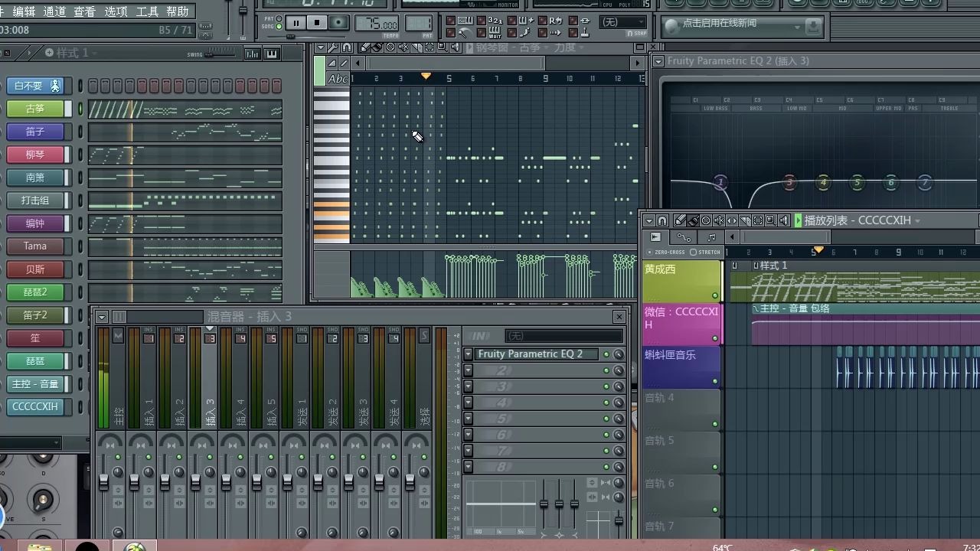Image resolution: width=980 pixels, height=551 pixels.
Task: Click the Abc note labels button in piano roll
Action: [338, 79]
